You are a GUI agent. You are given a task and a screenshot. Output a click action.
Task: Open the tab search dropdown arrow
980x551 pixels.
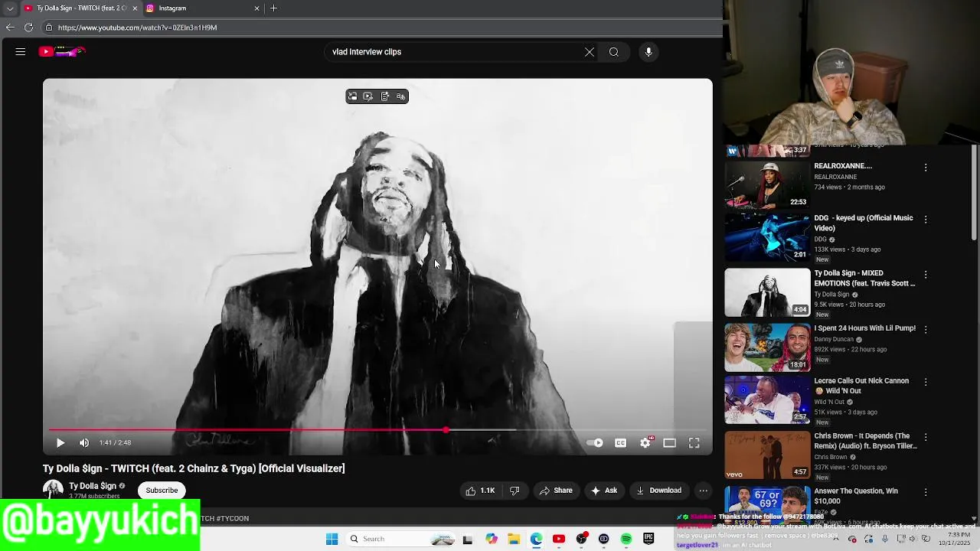9,8
